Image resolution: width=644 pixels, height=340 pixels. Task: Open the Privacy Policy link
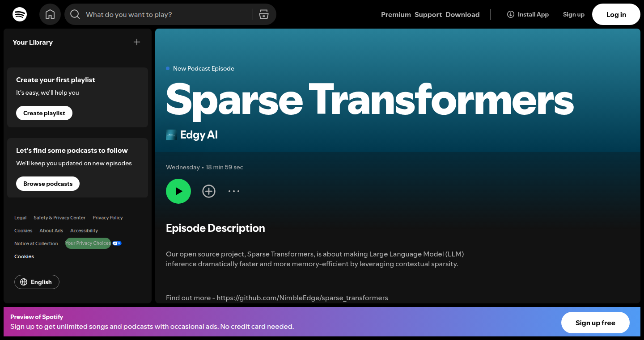tap(107, 218)
